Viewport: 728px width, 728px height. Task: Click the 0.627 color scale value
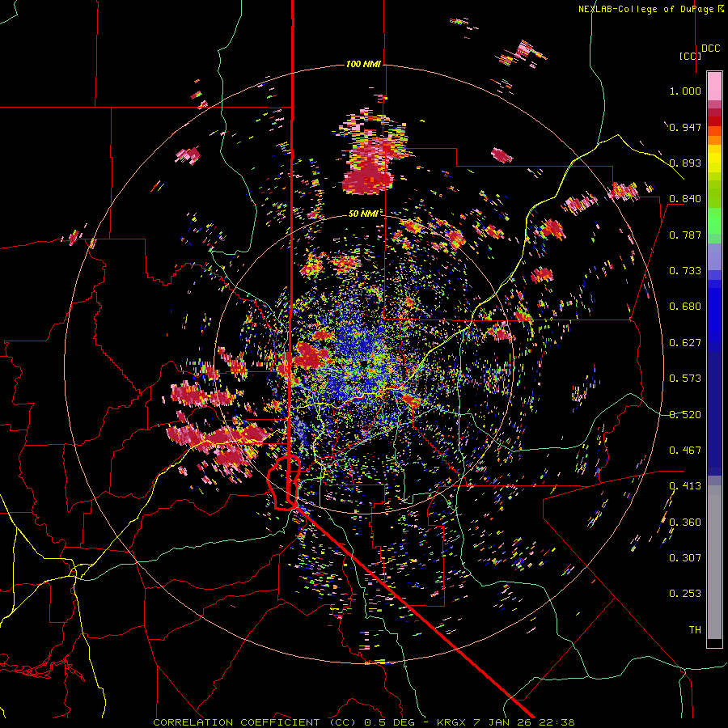[685, 342]
